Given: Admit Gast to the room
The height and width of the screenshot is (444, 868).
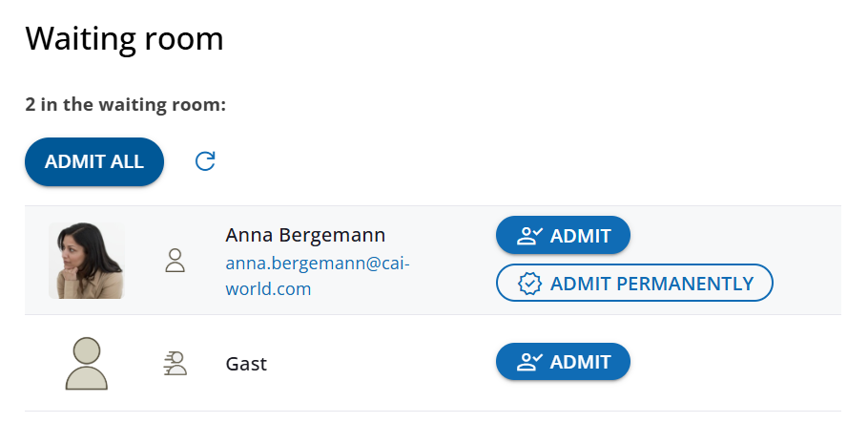Looking at the screenshot, I should click(x=563, y=362).
